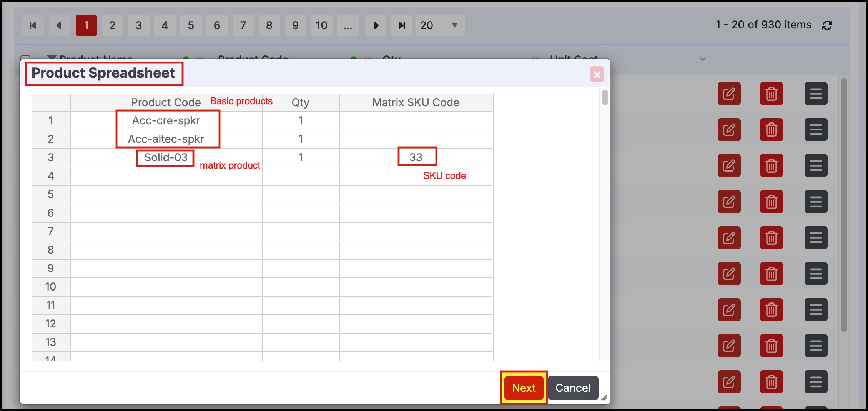Click the trash icon in the fourth grid row
This screenshot has width=868, height=411.
[772, 202]
